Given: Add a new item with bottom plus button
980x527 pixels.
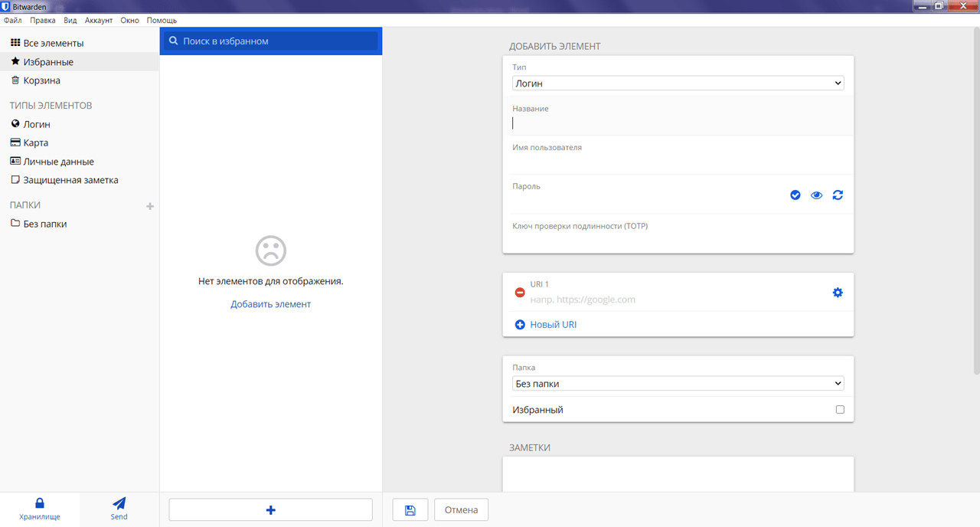Looking at the screenshot, I should (x=271, y=510).
